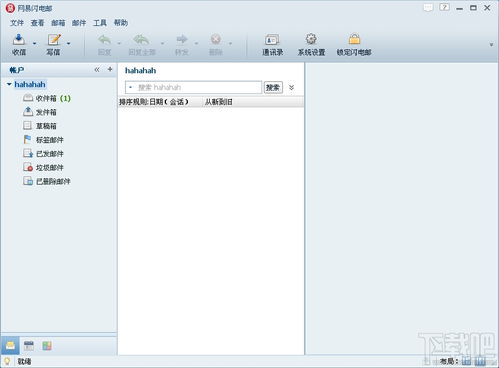Click the 回复全部 reply-all toolbar icon
The width and height of the screenshot is (499, 368).
point(141,39)
